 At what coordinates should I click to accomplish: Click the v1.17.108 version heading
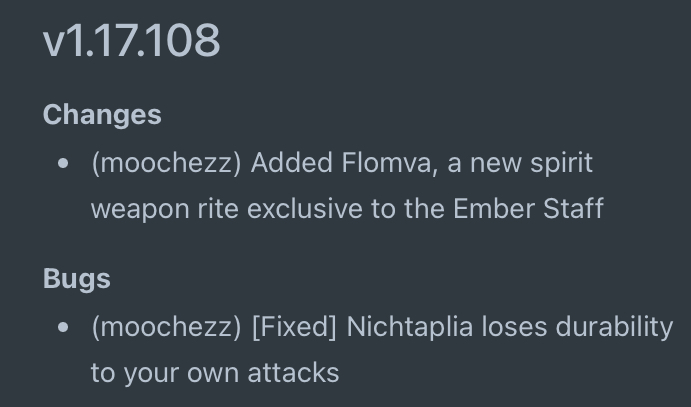tap(131, 41)
